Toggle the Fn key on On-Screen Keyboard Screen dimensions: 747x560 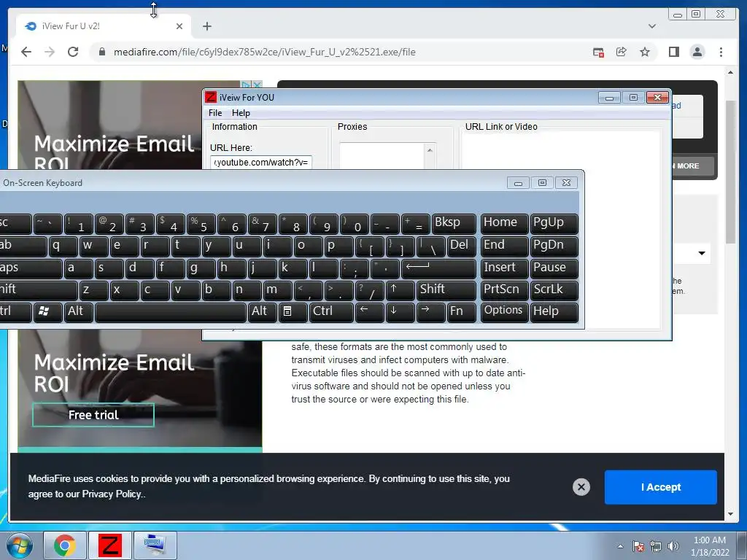click(x=462, y=312)
